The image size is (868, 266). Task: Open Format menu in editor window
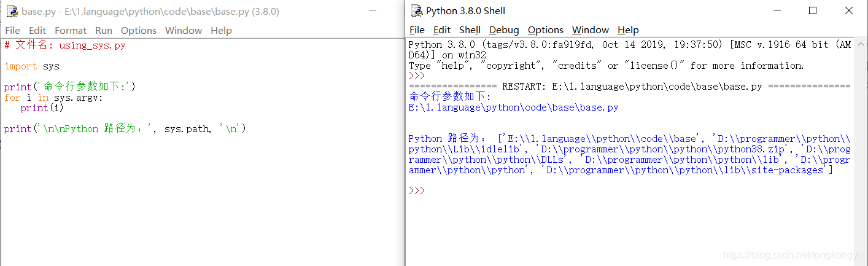pos(71,30)
